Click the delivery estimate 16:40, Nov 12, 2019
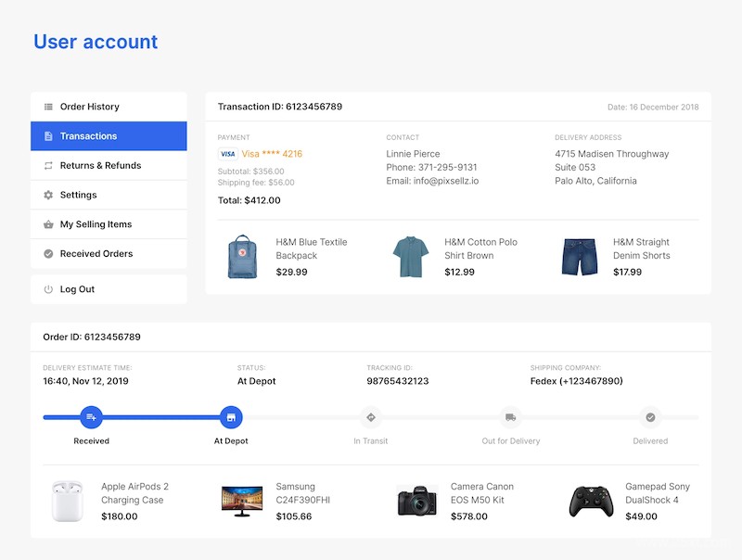 click(x=85, y=381)
